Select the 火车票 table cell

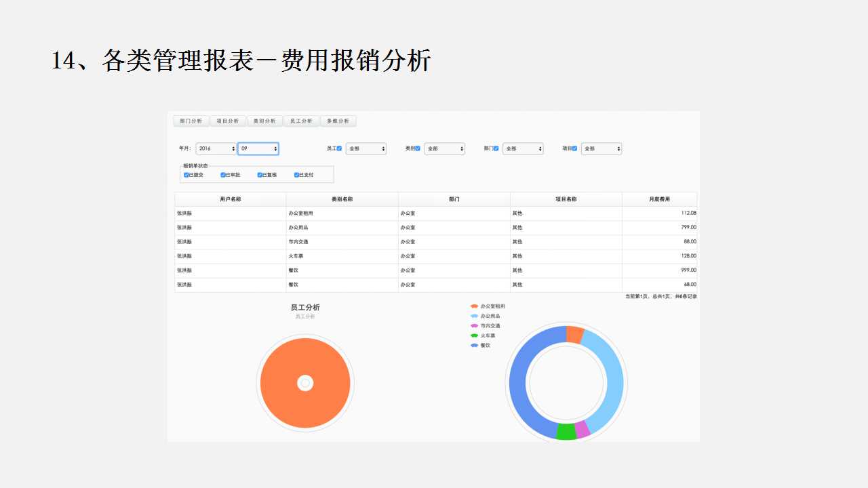click(x=342, y=256)
